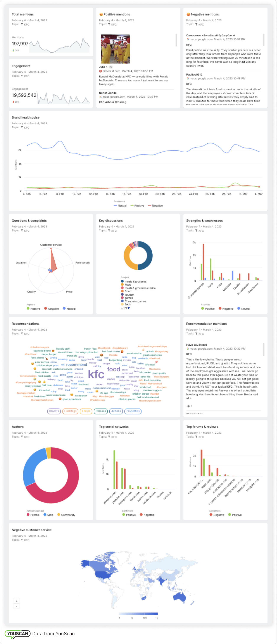The height and width of the screenshot is (644, 277).
Task: Click the filter icon in Negative customer service
Action: (22, 540)
